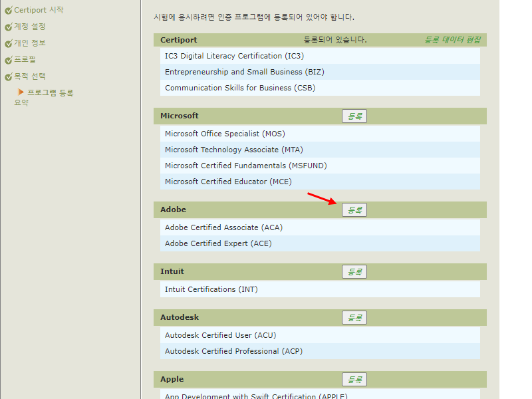Image resolution: width=532 pixels, height=399 pixels.
Task: Click the Microsoft section header title
Action: point(179,116)
